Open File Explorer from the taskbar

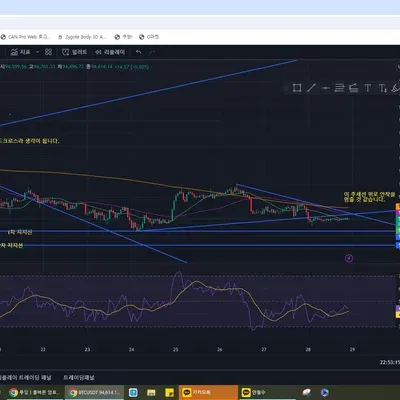151,393
